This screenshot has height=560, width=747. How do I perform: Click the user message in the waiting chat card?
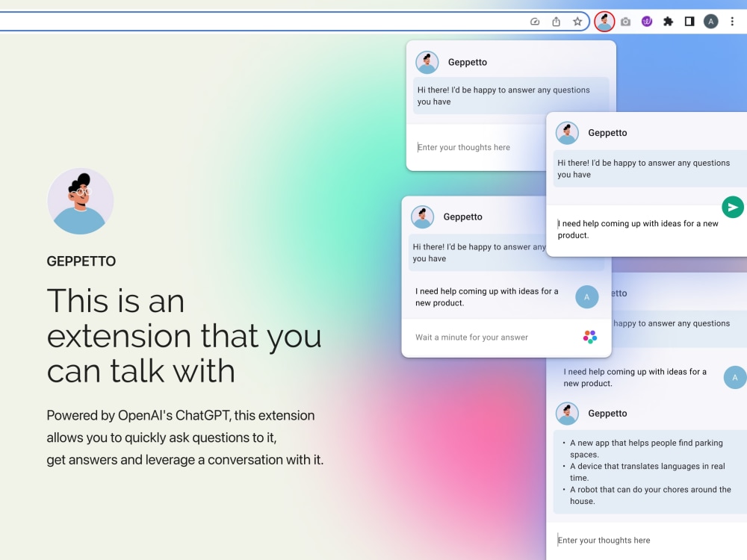pyautogui.click(x=486, y=296)
